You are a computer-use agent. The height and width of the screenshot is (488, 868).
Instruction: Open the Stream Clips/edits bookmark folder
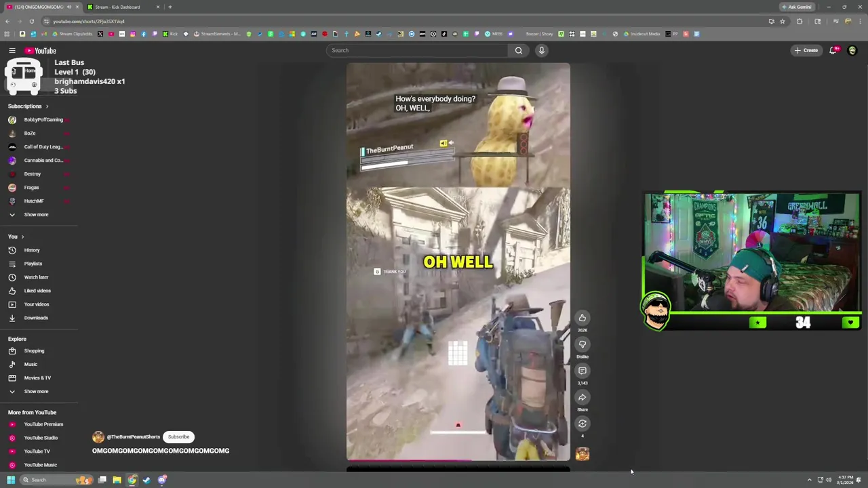[x=72, y=34]
